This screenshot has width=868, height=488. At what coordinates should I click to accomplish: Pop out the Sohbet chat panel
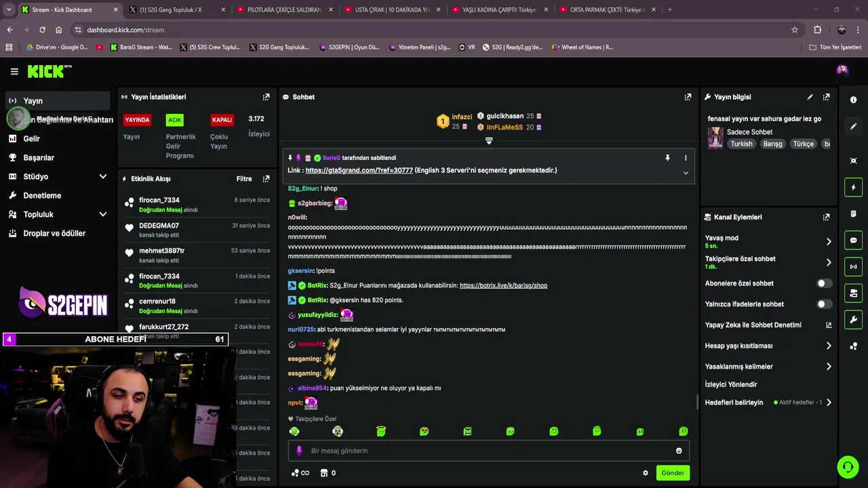pyautogui.click(x=688, y=97)
